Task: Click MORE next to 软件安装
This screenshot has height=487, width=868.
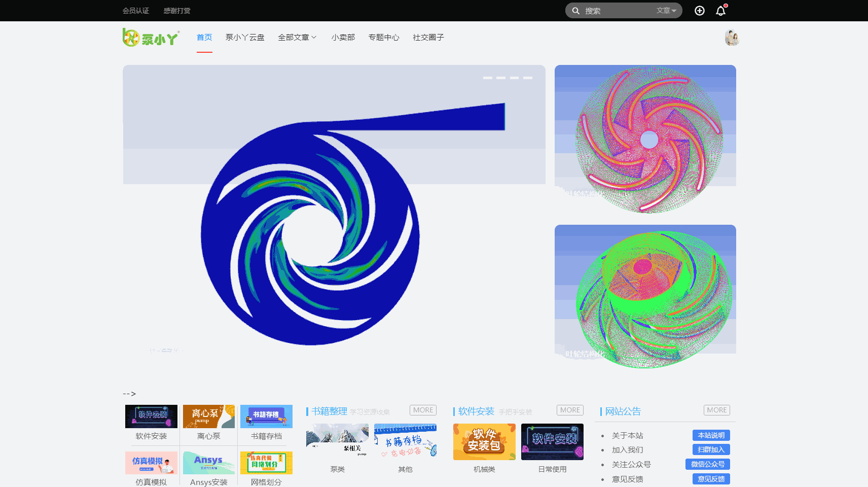Action: 570,410
